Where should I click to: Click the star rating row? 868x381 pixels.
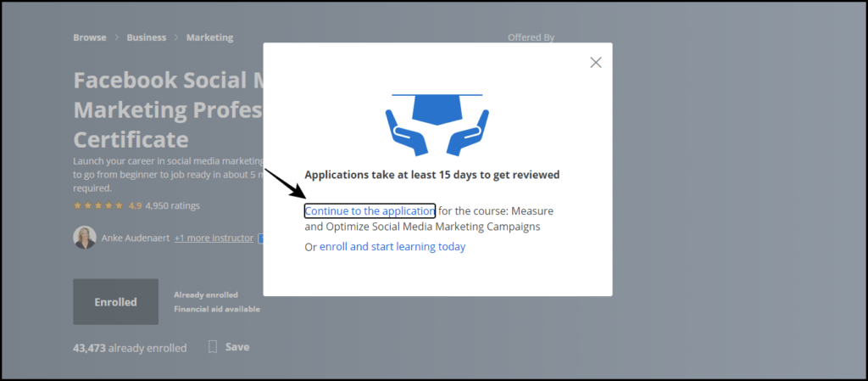point(98,205)
